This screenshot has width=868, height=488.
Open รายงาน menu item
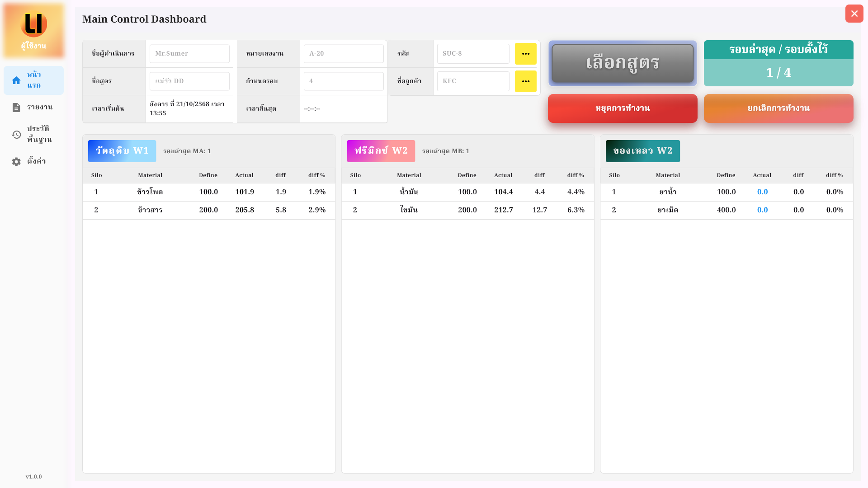[x=40, y=108]
